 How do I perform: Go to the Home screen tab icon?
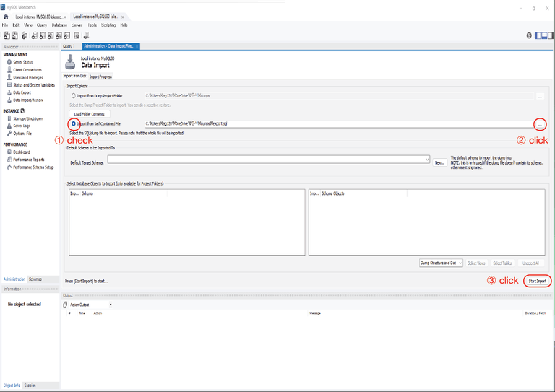6,17
